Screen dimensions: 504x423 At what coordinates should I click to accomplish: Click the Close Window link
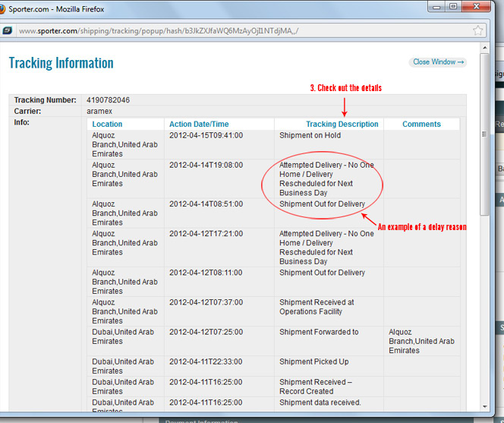point(439,62)
